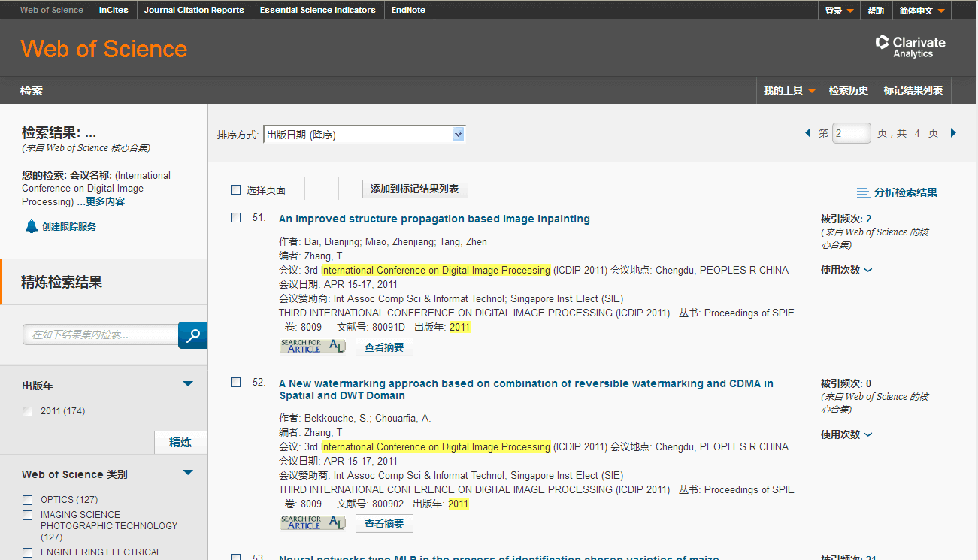Image resolution: width=978 pixels, height=560 pixels.
Task: Collapse the Web of Science categories section
Action: (188, 473)
